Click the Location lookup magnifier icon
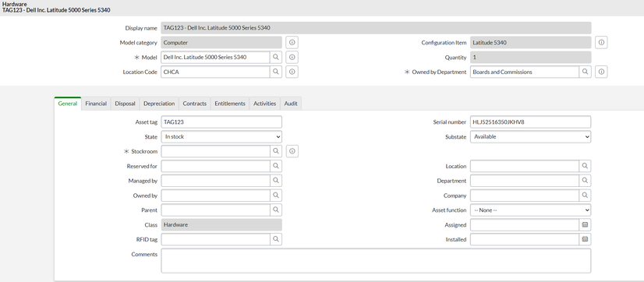Image resolution: width=644 pixels, height=282 pixels. coord(586,166)
